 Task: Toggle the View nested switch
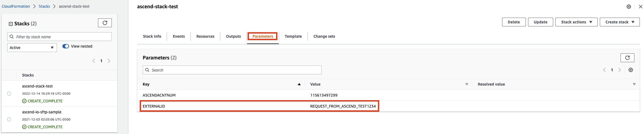pos(66,46)
